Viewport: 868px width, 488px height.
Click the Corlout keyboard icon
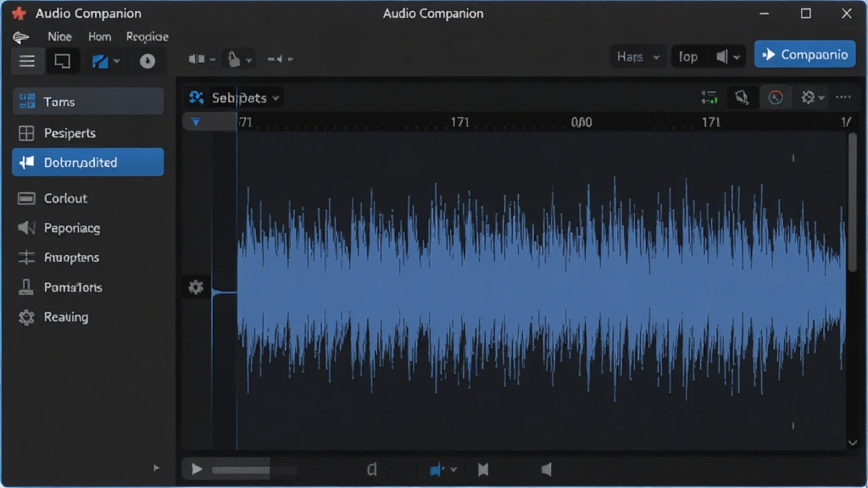26,198
